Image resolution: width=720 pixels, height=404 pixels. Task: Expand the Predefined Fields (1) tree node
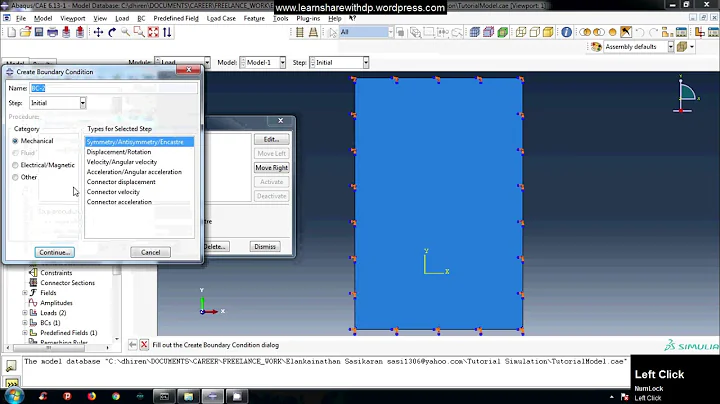[25, 333]
